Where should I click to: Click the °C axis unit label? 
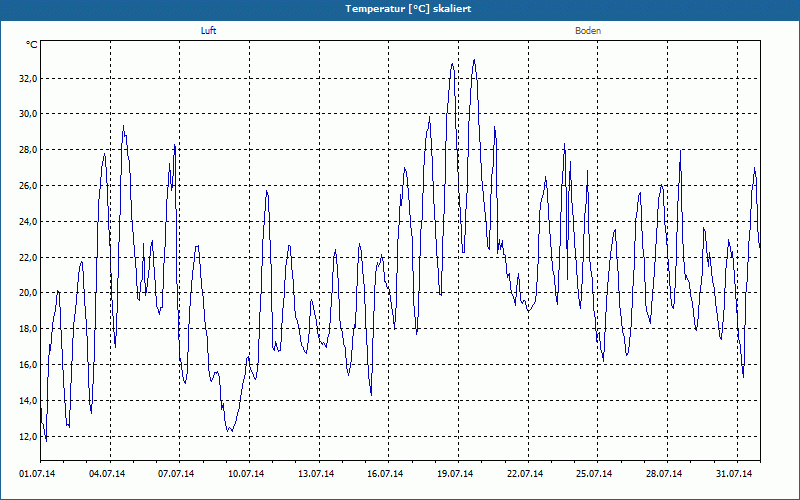pos(32,45)
